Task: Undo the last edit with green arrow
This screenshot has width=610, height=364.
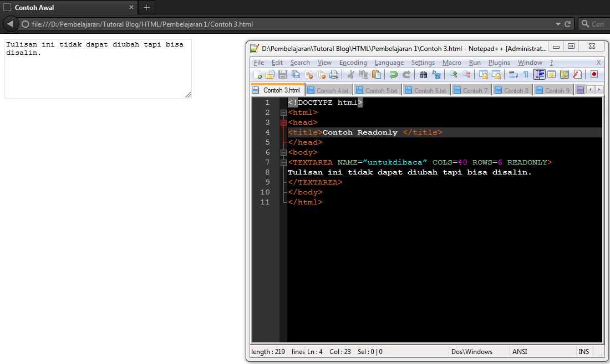Action: tap(394, 75)
